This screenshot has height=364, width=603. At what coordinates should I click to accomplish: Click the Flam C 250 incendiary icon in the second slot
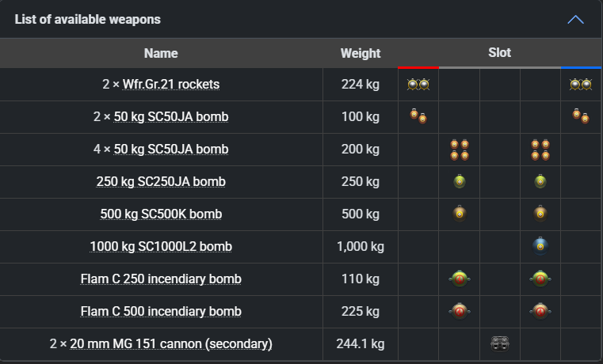(459, 279)
